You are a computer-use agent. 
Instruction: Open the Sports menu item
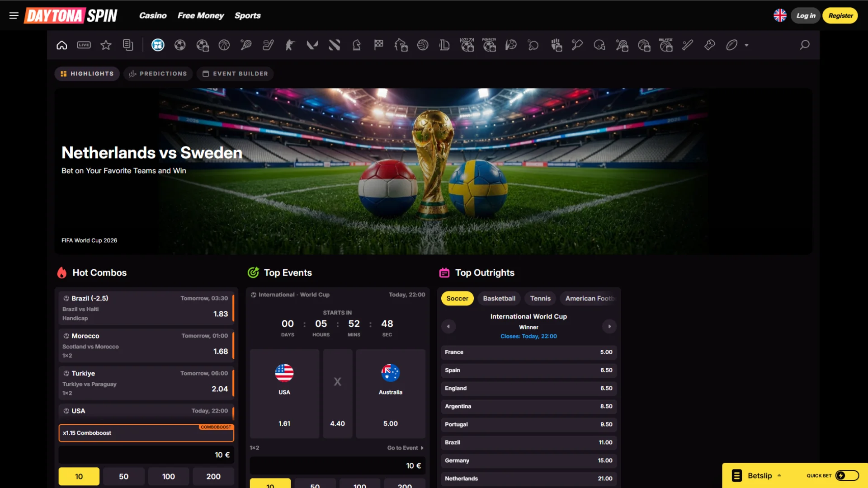pos(247,15)
